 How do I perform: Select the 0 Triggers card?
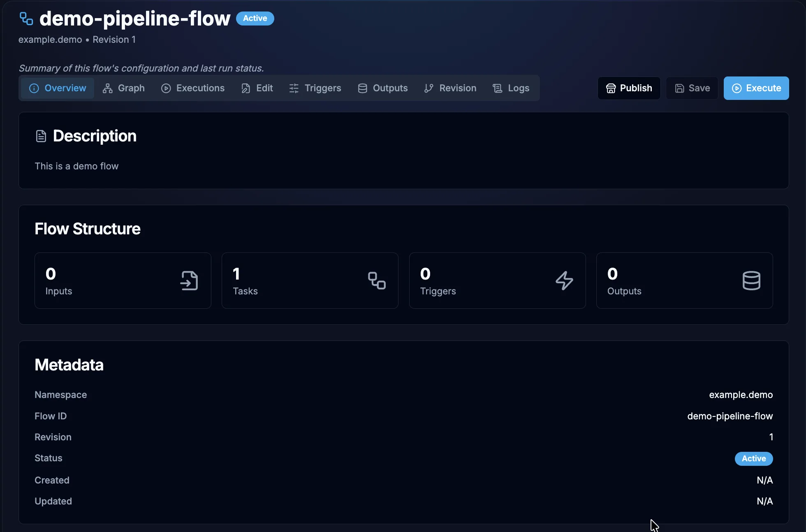point(498,281)
